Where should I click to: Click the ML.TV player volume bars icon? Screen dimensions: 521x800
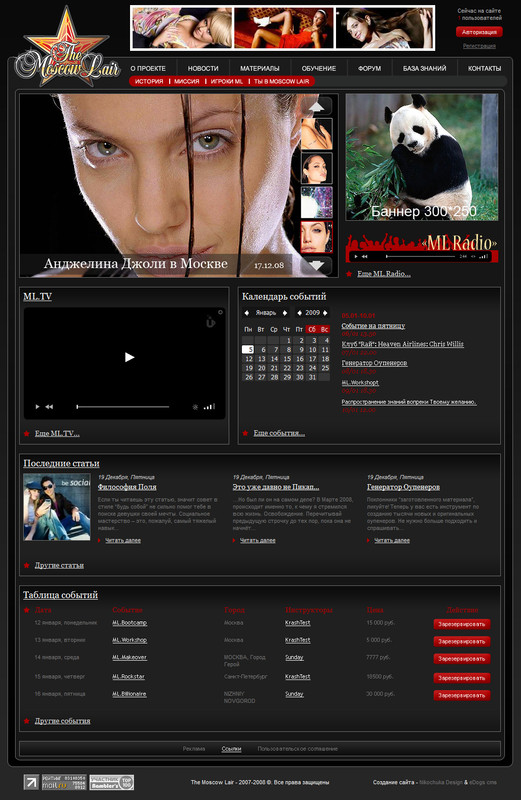(209, 407)
